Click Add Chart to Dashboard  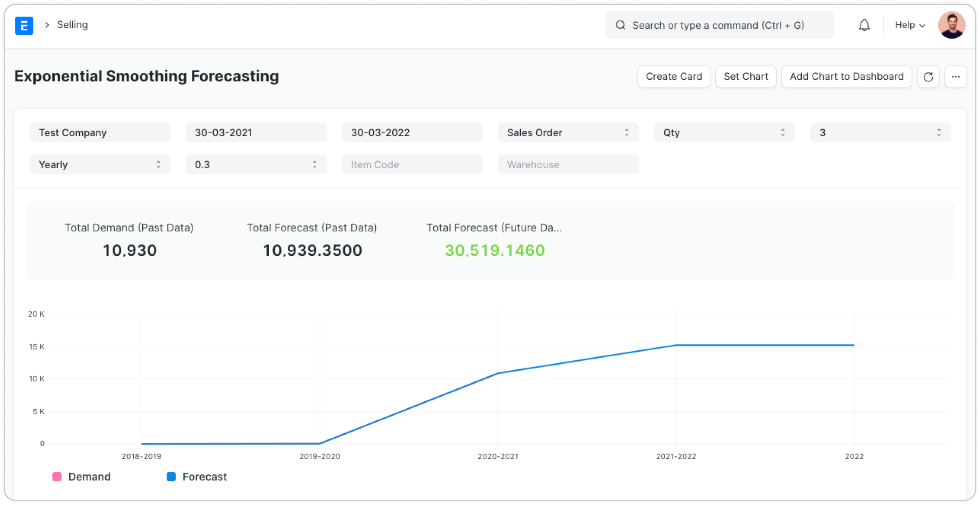[x=846, y=77]
